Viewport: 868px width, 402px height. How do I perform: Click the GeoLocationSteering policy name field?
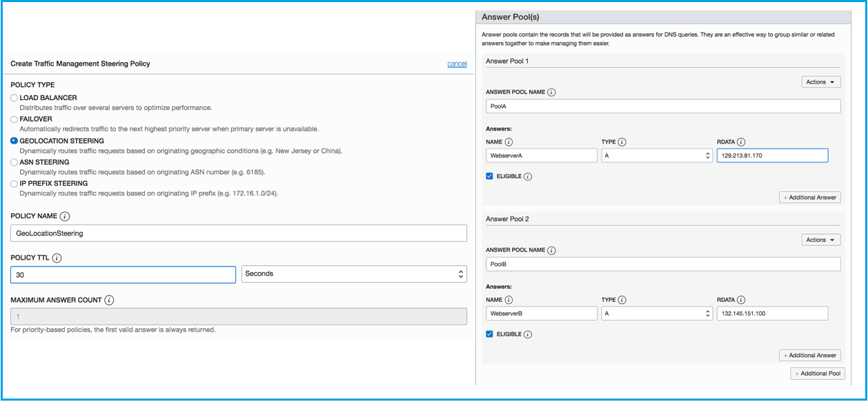(x=238, y=233)
